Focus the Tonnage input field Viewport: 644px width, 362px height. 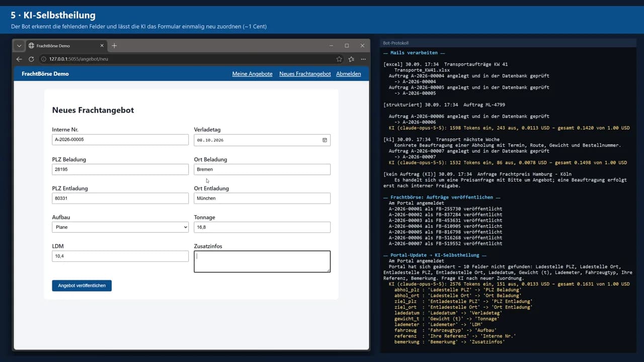(262, 227)
